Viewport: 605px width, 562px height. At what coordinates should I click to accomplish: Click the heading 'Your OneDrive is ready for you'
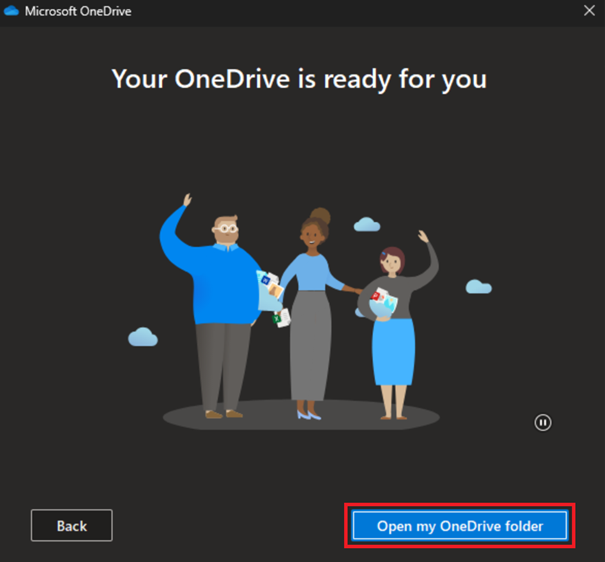tap(298, 78)
